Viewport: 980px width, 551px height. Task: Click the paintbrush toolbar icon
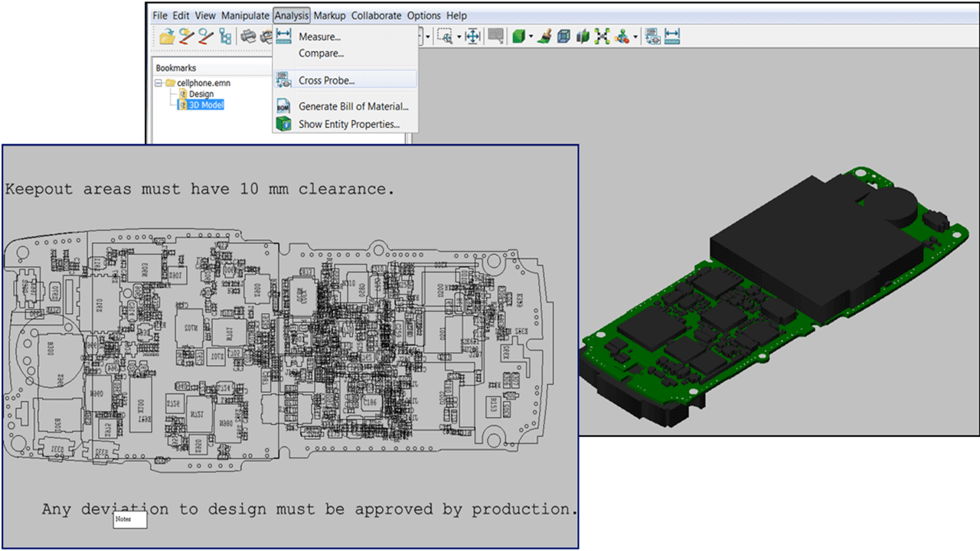pyautogui.click(x=544, y=36)
